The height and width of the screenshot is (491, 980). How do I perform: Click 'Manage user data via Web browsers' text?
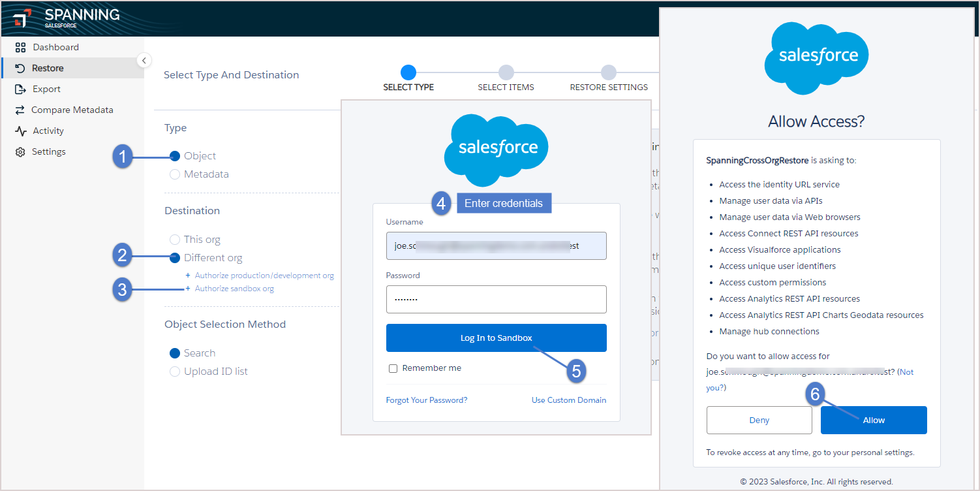coord(790,217)
